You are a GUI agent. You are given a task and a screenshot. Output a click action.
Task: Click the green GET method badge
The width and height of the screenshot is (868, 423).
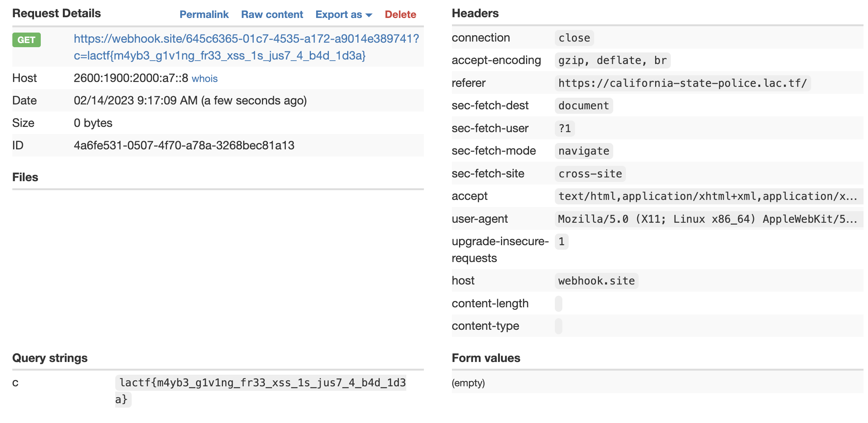pyautogui.click(x=26, y=40)
